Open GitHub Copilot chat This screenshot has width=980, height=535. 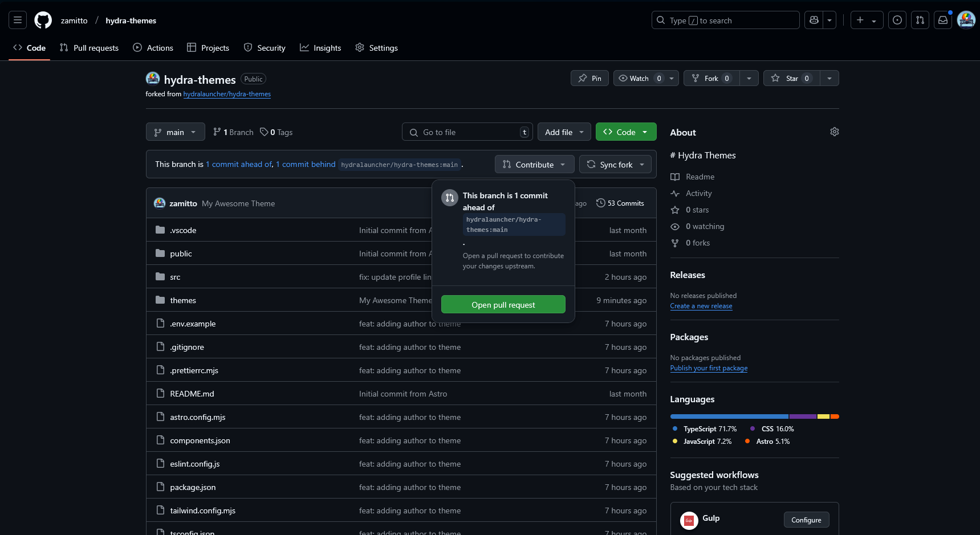pos(814,20)
